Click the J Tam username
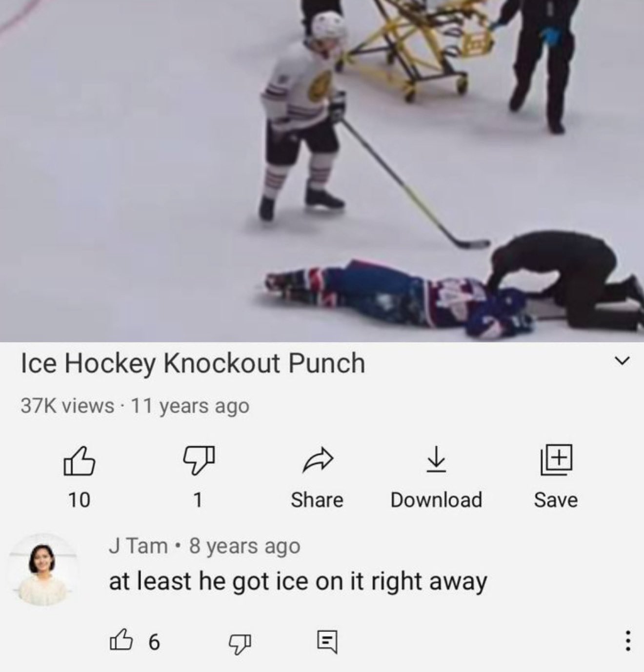Screen dimensions: 644x672 click(x=138, y=546)
